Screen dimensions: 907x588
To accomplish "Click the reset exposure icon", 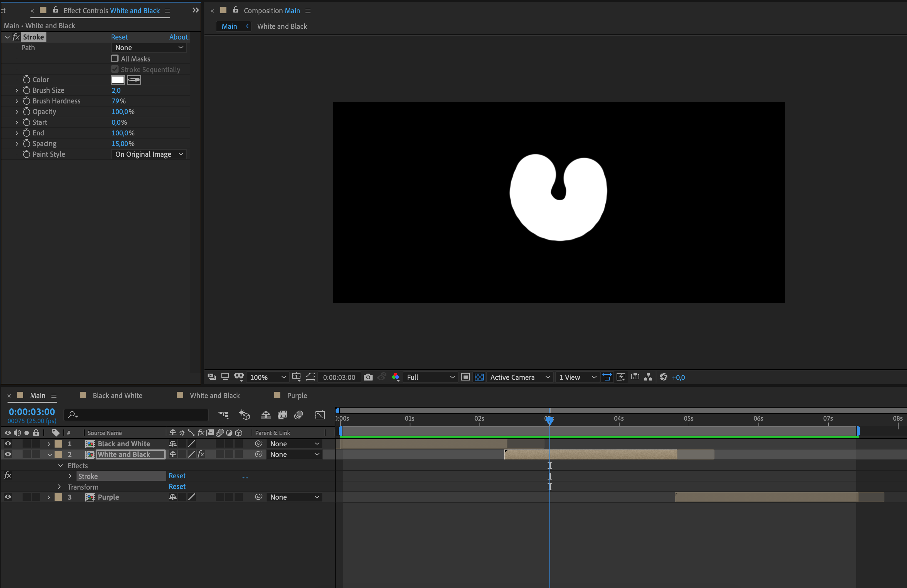I will tap(664, 377).
